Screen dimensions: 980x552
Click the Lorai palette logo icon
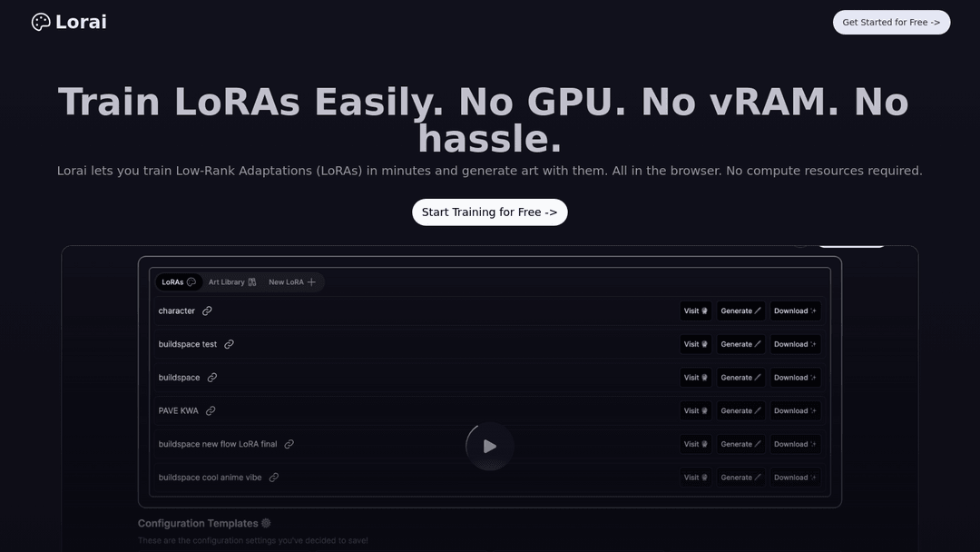coord(41,22)
